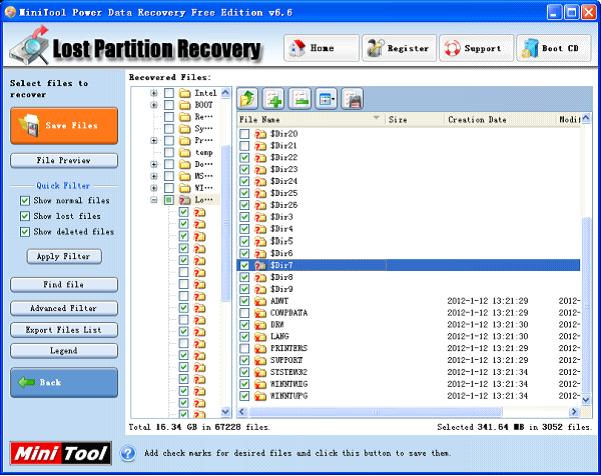Click the file list horizontal scrollbar thumb

pos(375,412)
